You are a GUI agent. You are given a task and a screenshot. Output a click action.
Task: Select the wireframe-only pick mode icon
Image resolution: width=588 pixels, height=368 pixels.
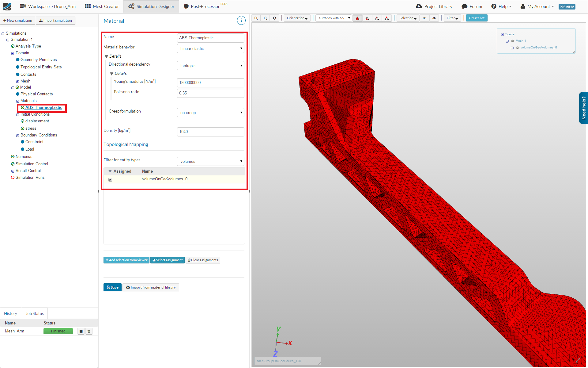377,18
